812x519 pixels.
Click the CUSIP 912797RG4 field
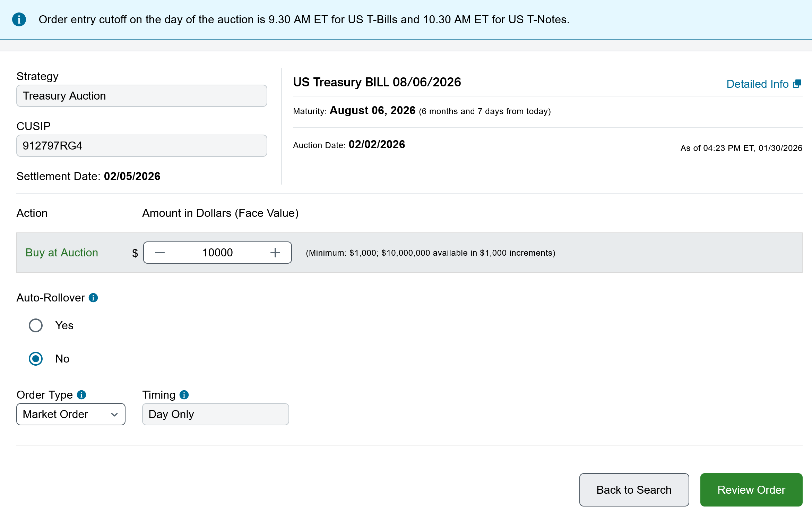141,146
